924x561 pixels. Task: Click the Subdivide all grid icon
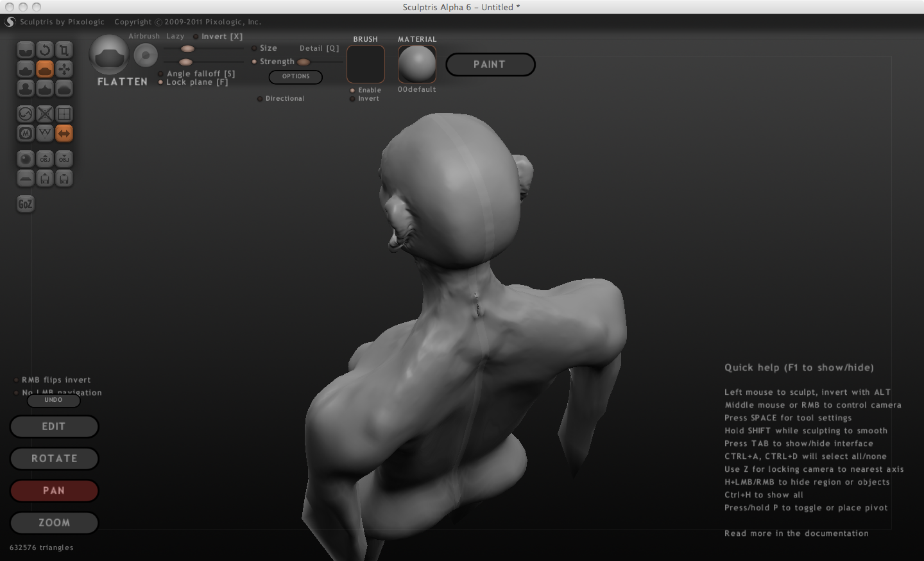click(x=64, y=114)
